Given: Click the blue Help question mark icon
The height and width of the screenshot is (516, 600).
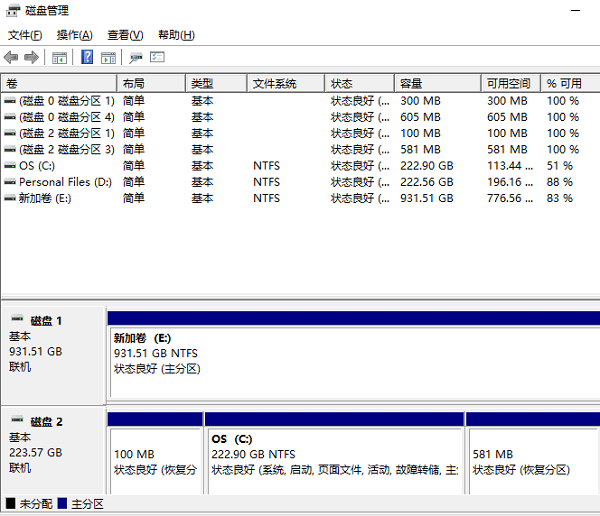Looking at the screenshot, I should point(87,57).
